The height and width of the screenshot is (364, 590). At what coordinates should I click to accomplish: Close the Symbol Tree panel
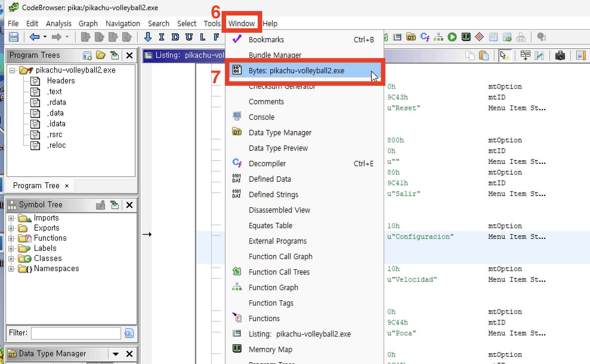(129, 205)
